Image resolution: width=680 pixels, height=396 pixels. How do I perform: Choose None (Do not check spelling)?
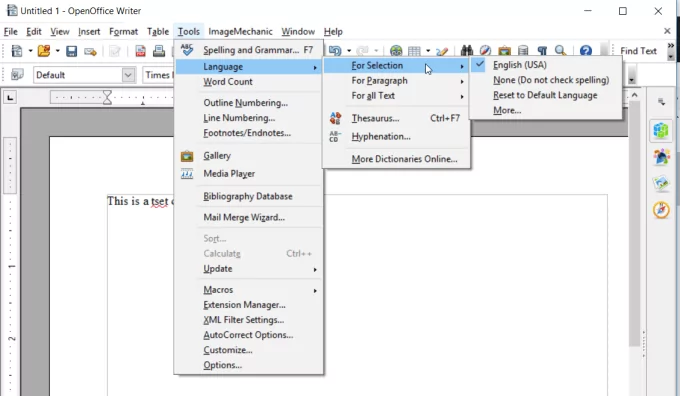[546, 80]
